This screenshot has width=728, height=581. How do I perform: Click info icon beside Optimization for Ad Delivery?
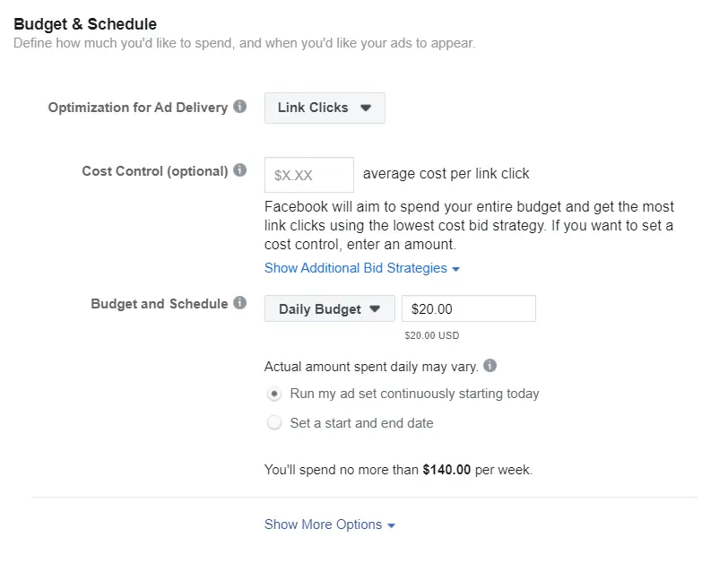click(239, 107)
